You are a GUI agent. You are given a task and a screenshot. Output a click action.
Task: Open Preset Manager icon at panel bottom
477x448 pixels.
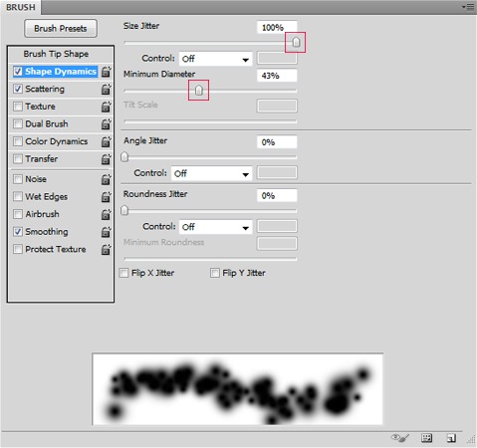pyautogui.click(x=426, y=438)
